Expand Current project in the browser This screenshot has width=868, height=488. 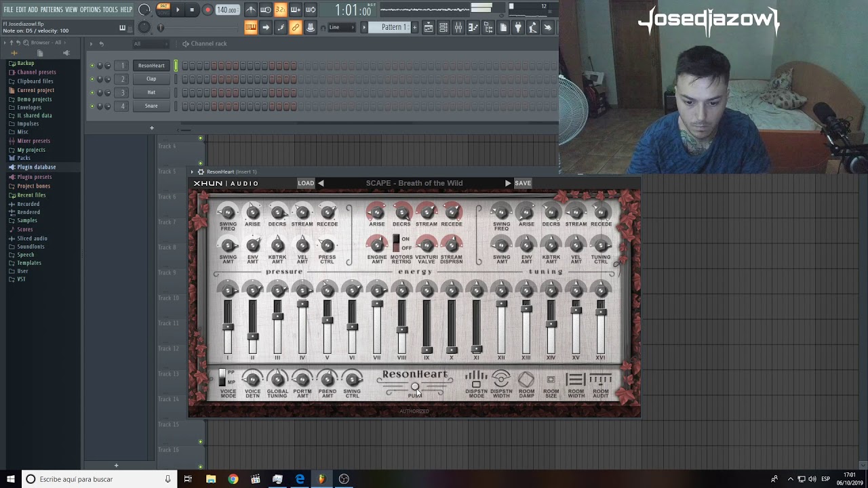click(x=31, y=90)
